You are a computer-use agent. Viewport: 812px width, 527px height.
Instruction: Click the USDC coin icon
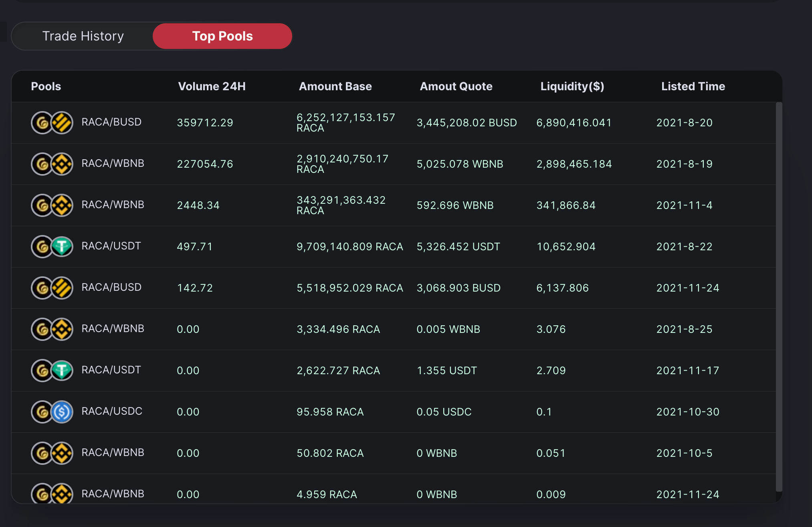coord(62,412)
